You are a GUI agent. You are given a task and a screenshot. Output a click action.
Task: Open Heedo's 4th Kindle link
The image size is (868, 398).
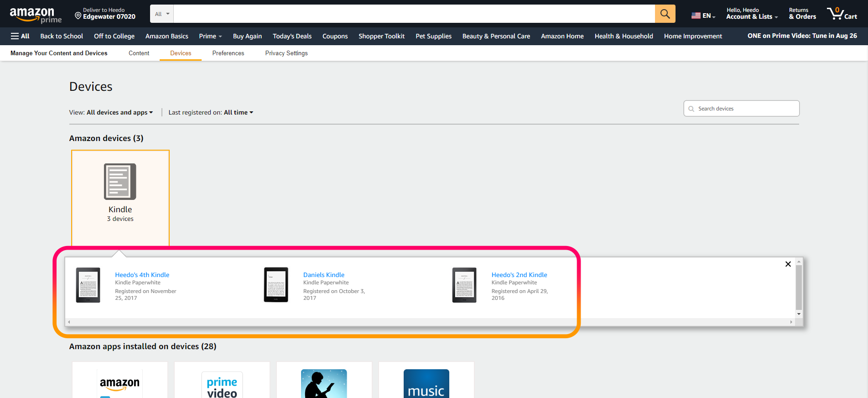tap(142, 275)
